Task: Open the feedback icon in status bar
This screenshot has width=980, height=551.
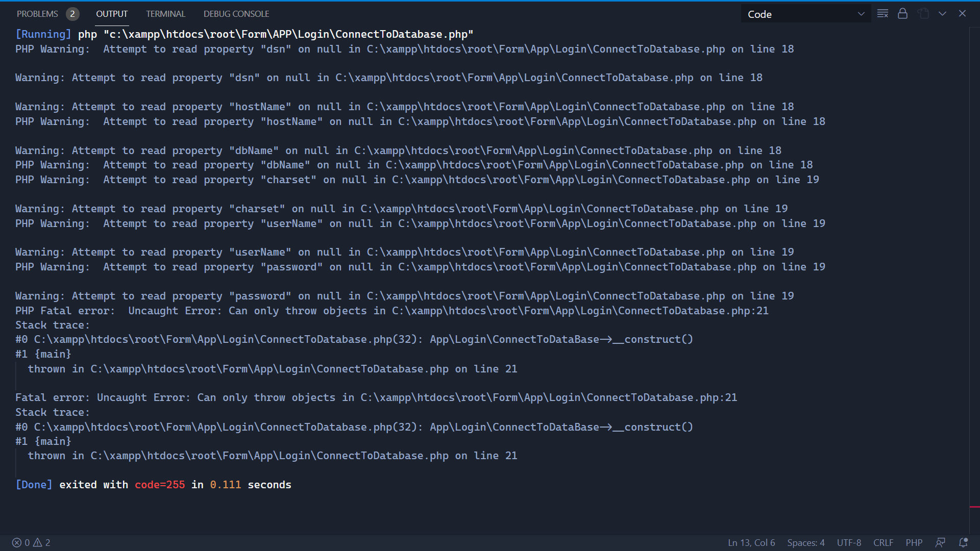Action: tap(940, 543)
